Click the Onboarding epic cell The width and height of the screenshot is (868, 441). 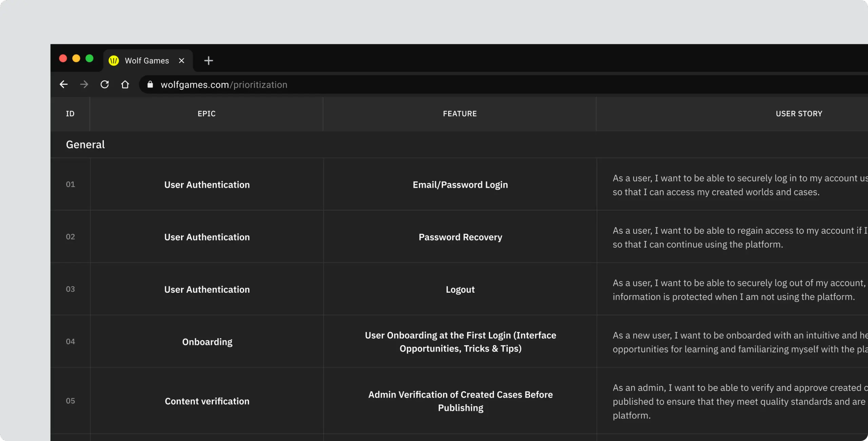[x=207, y=342]
